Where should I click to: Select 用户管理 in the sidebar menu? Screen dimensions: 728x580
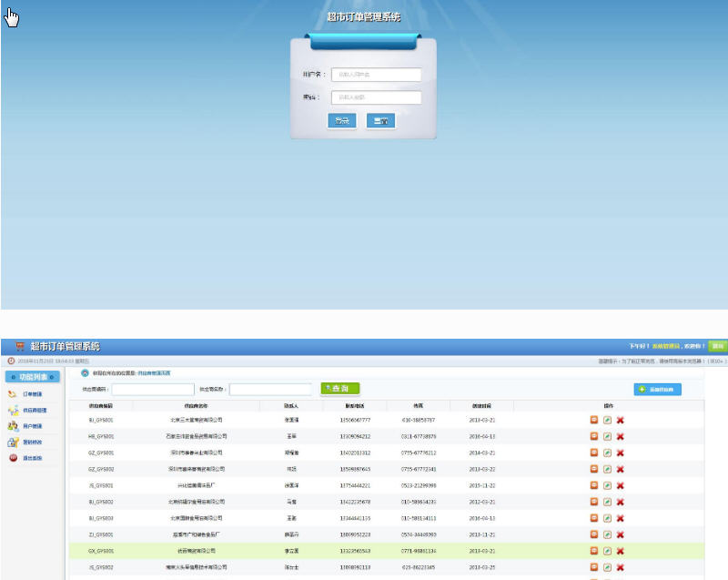tap(32, 425)
